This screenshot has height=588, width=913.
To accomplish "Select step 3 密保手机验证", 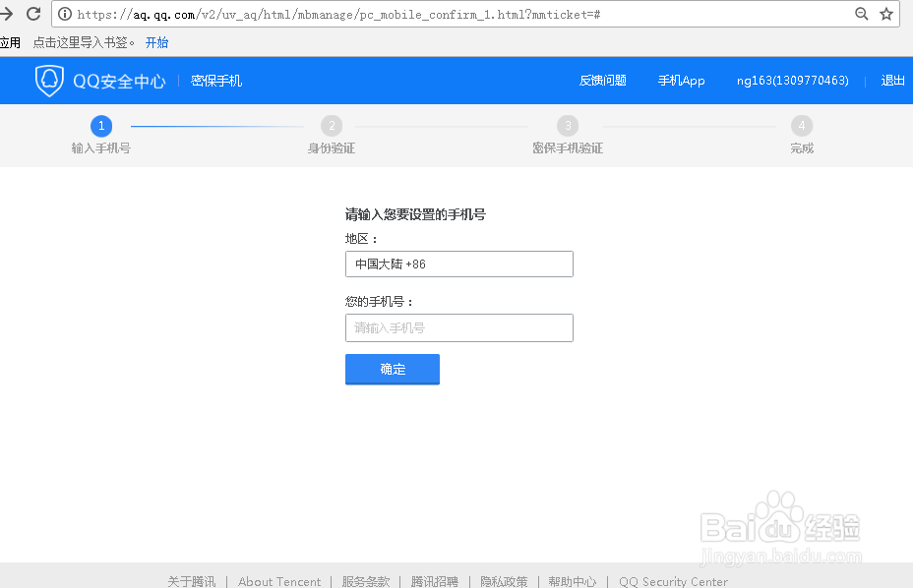I will click(568, 135).
